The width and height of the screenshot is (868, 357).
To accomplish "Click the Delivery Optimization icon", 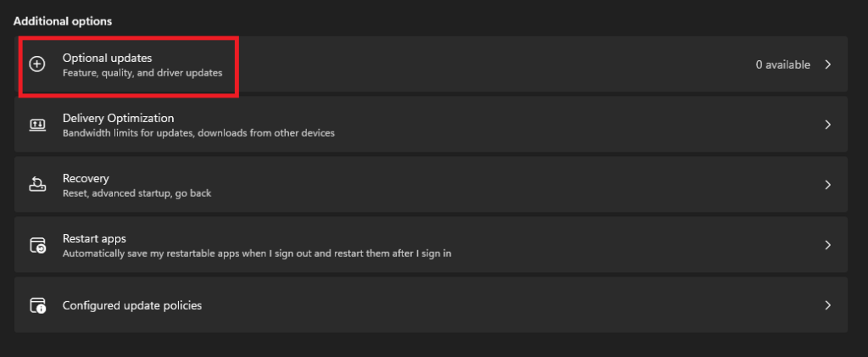I will 37,125.
